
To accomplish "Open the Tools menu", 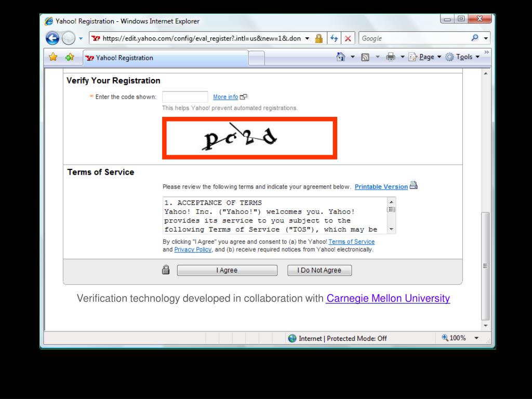I will pos(462,57).
